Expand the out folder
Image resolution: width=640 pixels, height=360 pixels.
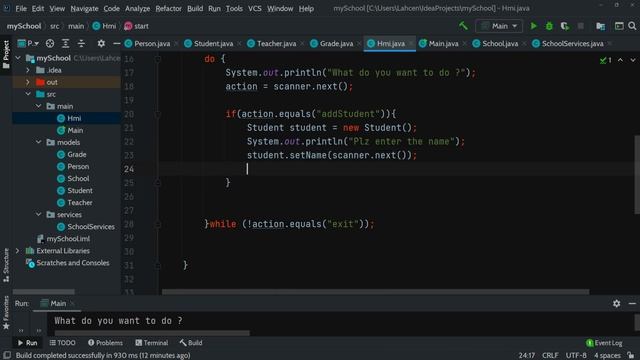coord(28,82)
